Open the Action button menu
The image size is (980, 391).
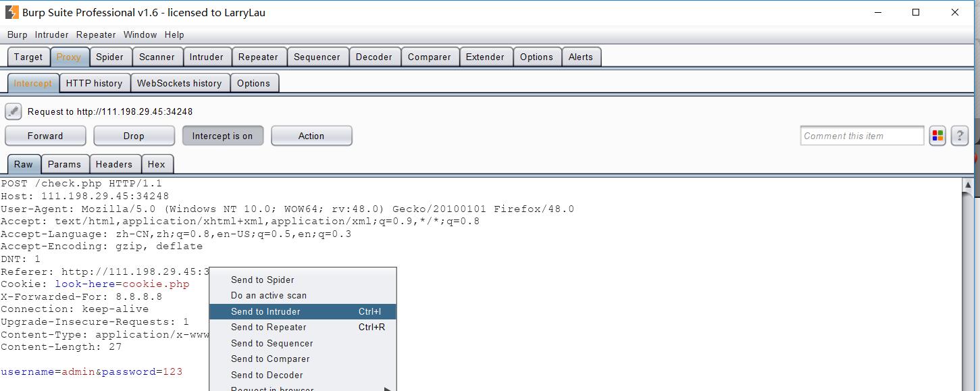click(x=311, y=136)
